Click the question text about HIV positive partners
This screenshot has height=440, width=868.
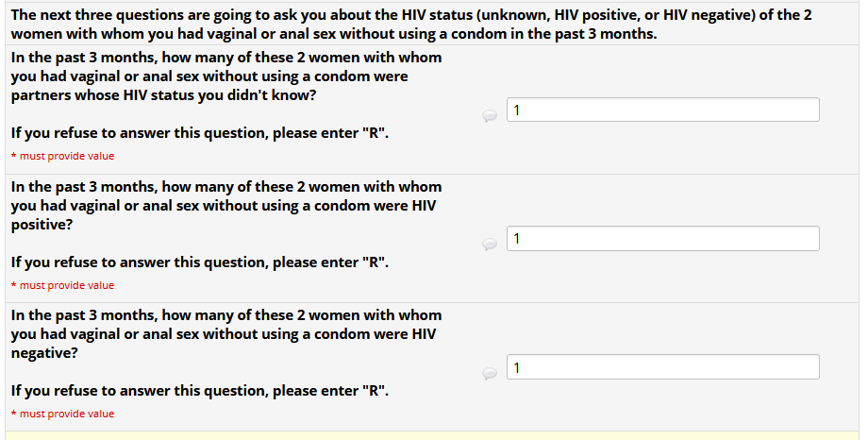226,205
